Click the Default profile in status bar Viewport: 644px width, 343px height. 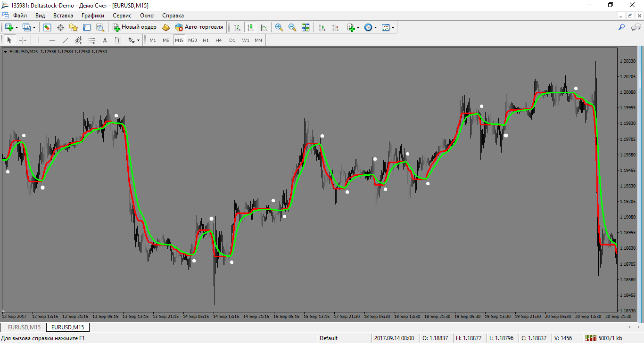coord(329,338)
